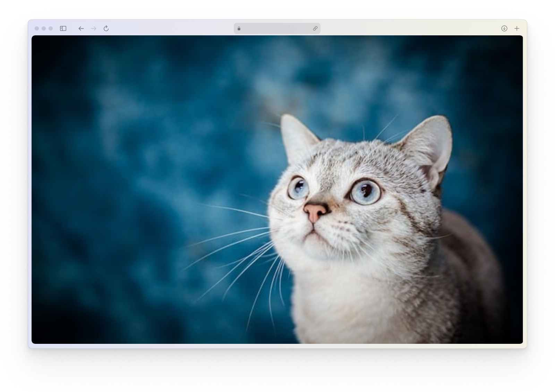Reload the current page

106,29
